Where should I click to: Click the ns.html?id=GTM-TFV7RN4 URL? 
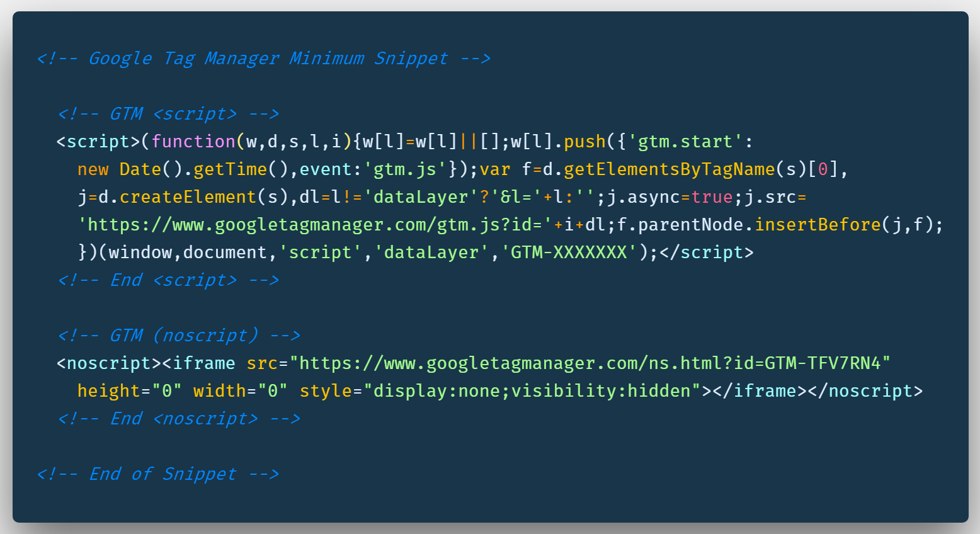click(590, 363)
